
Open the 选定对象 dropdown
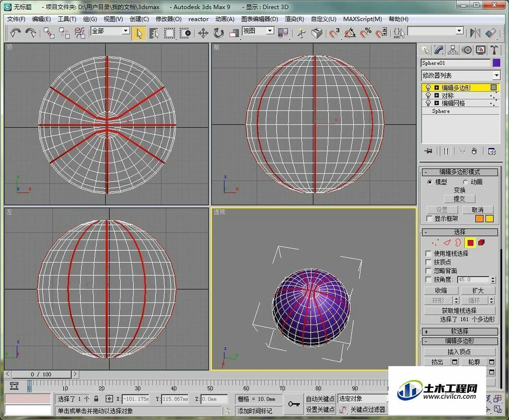[x=363, y=399]
